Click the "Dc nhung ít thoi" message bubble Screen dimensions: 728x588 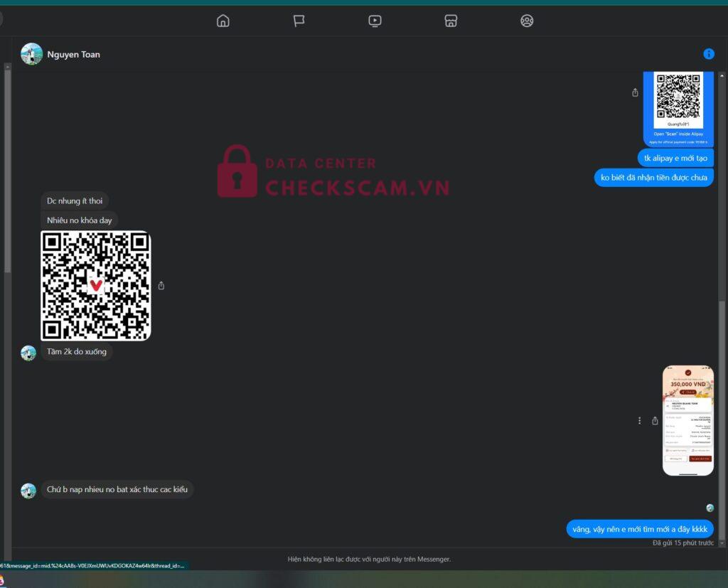(75, 201)
